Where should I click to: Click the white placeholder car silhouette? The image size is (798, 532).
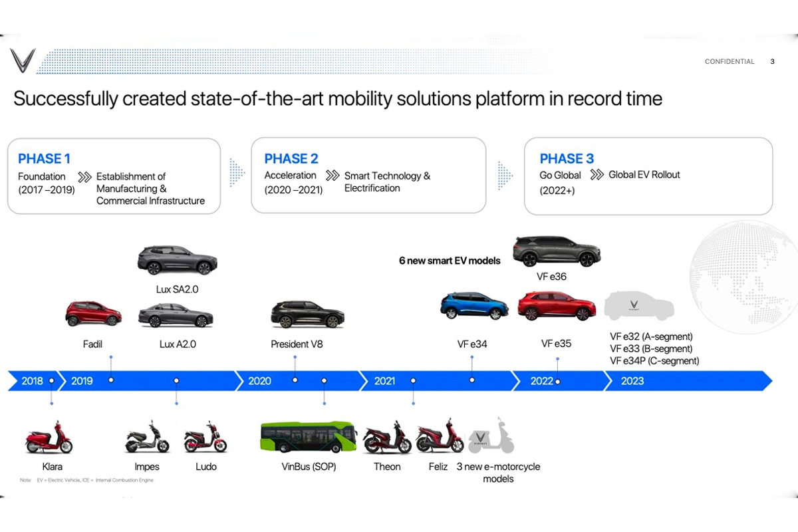pos(638,306)
